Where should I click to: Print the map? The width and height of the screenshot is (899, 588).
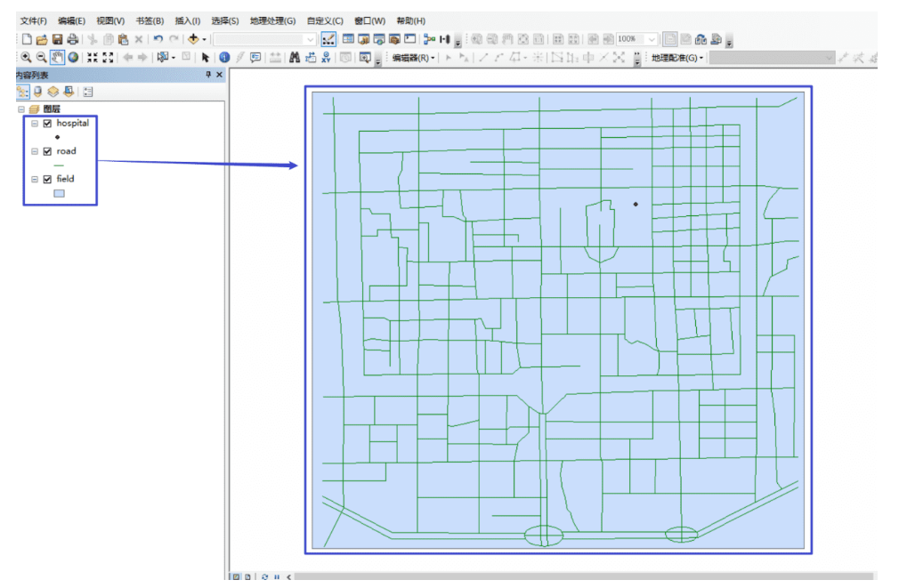[x=72, y=39]
